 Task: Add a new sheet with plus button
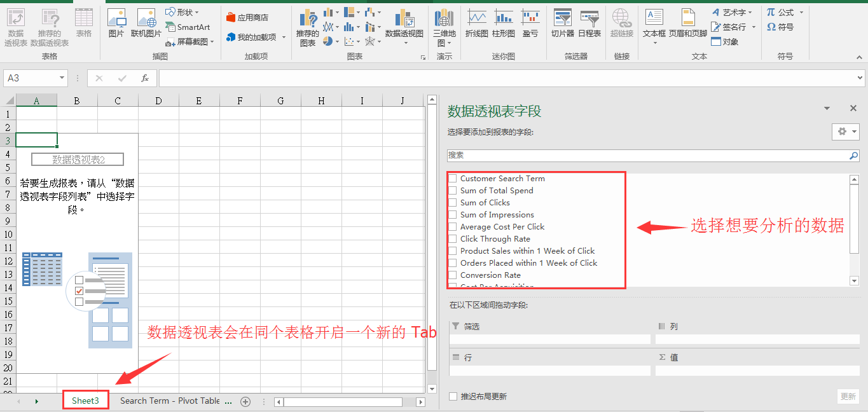click(245, 401)
